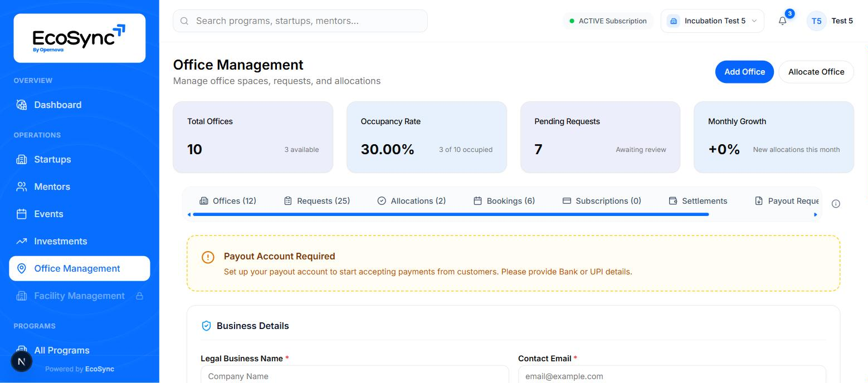
Task: Select Office Management in sidebar
Action: pyautogui.click(x=79, y=268)
